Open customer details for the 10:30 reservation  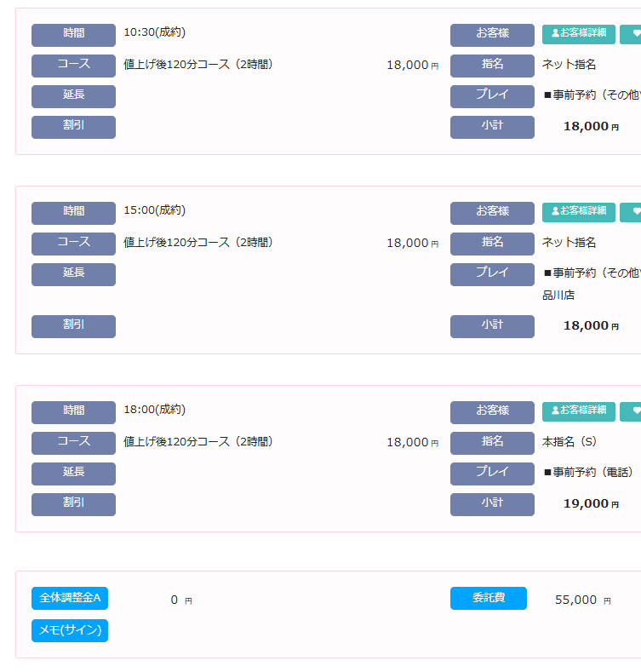pos(579,34)
